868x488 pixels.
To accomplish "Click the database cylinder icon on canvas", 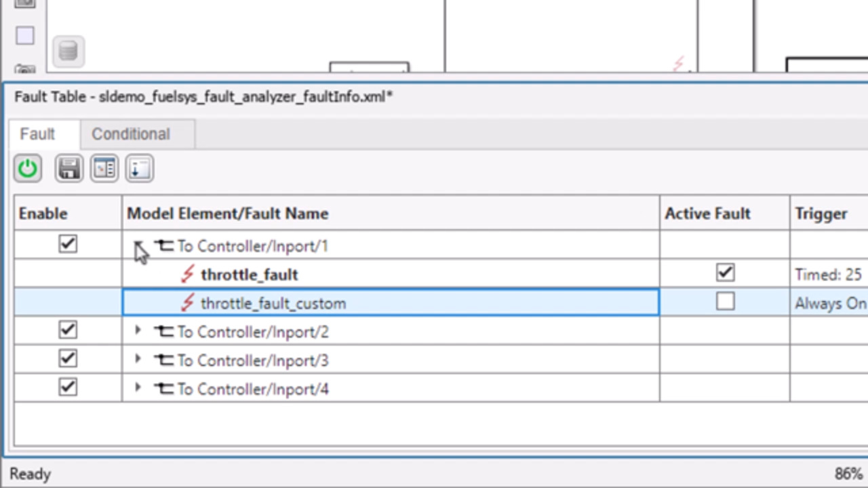I will coord(68,52).
